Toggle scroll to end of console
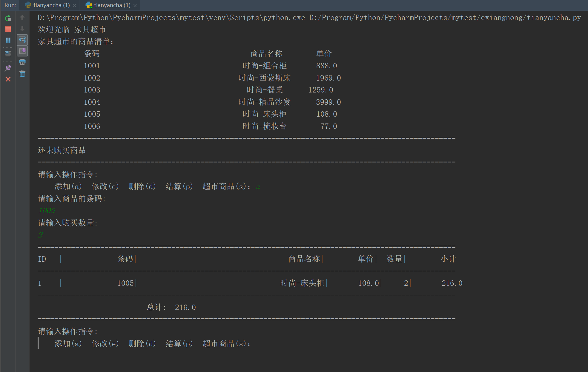 coord(22,51)
